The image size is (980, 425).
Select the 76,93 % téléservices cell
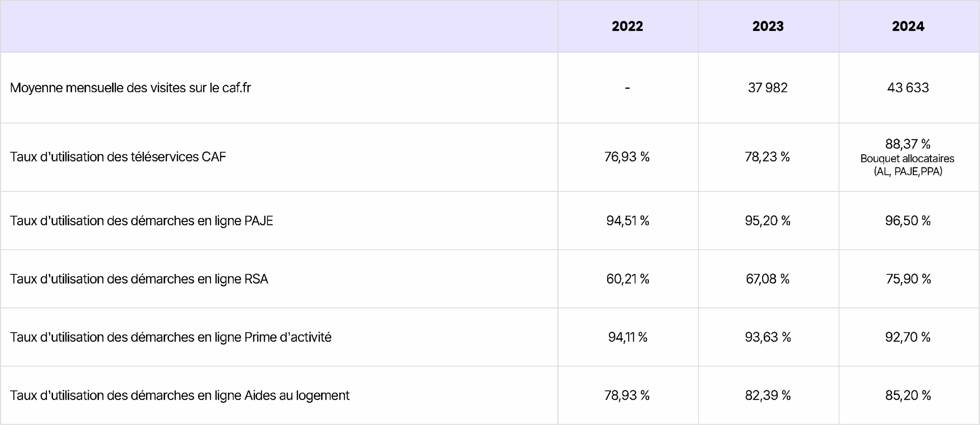click(627, 157)
